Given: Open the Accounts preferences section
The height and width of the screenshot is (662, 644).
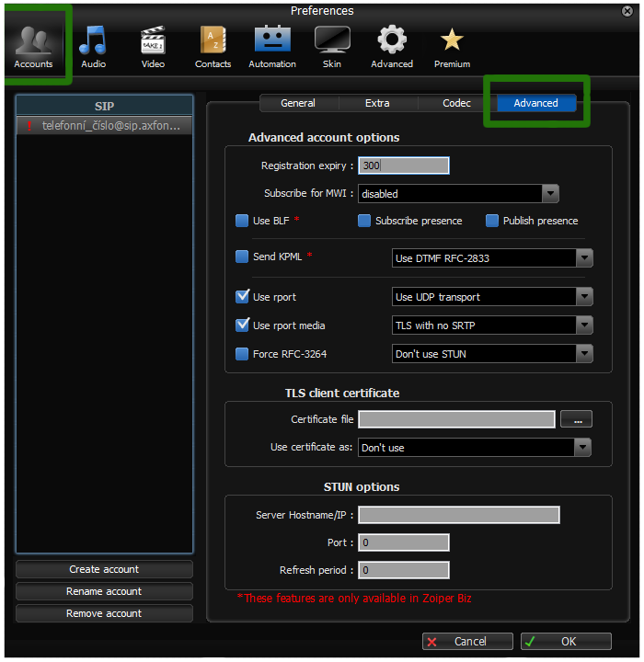Looking at the screenshot, I should point(34,46).
